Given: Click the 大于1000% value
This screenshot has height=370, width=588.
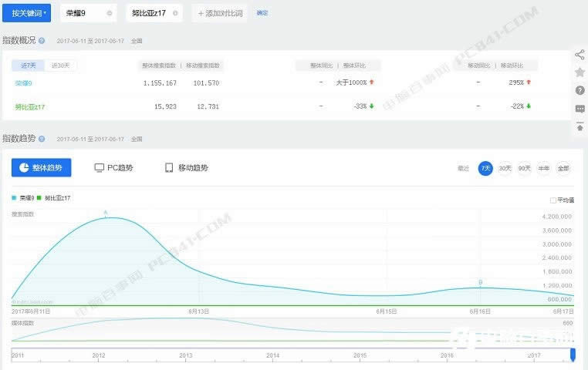Looking at the screenshot, I should pos(351,82).
